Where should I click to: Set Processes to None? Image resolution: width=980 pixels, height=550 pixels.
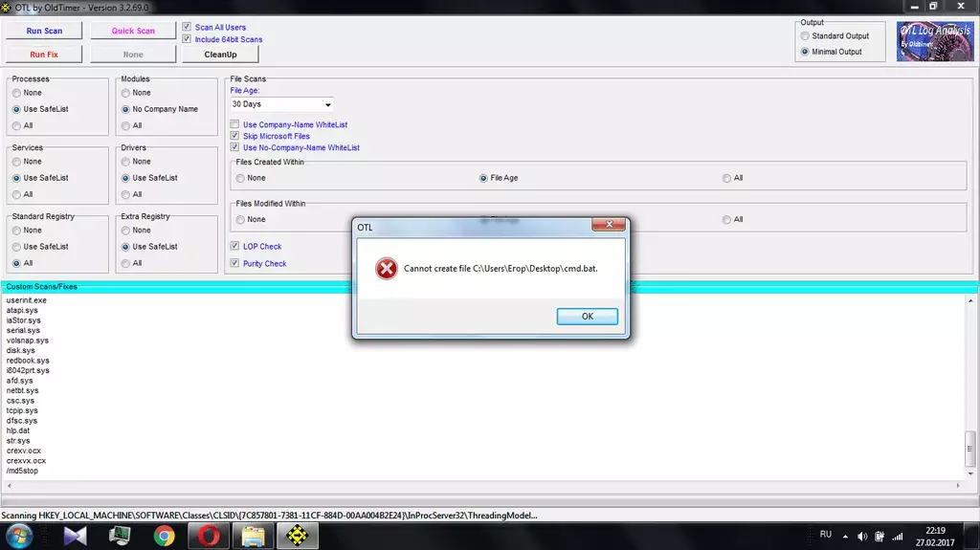click(x=16, y=93)
